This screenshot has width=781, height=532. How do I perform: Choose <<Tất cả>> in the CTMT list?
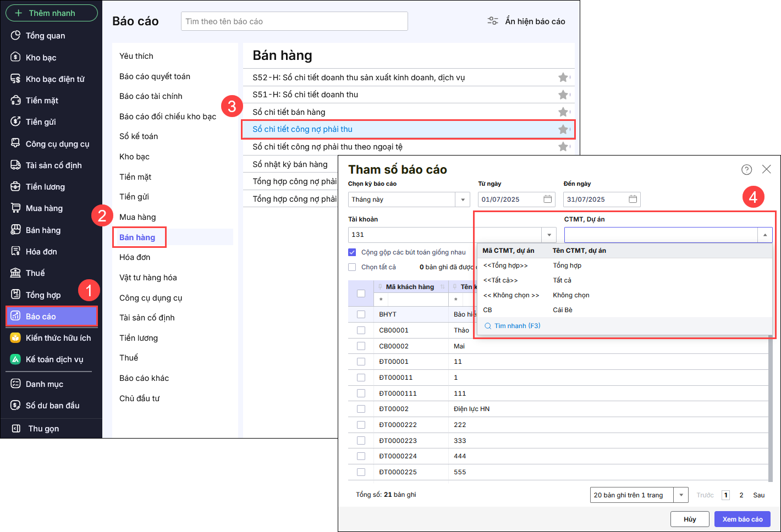click(625, 280)
